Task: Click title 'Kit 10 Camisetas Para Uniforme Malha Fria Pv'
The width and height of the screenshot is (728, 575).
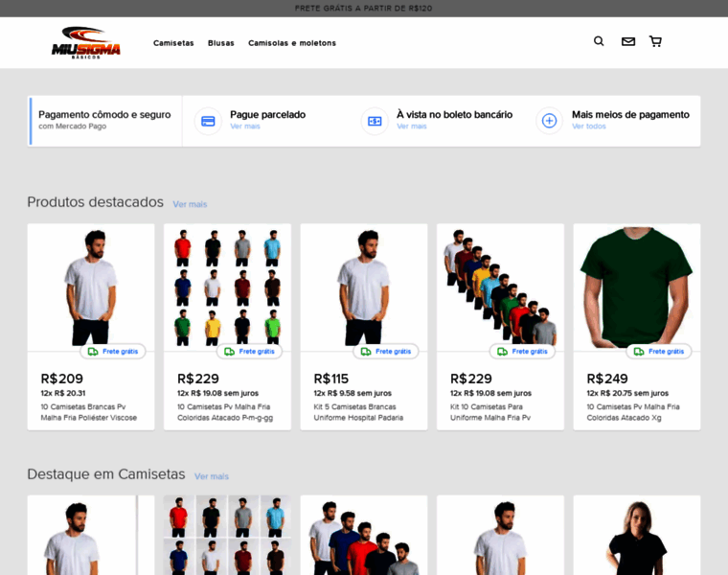Action: point(490,412)
